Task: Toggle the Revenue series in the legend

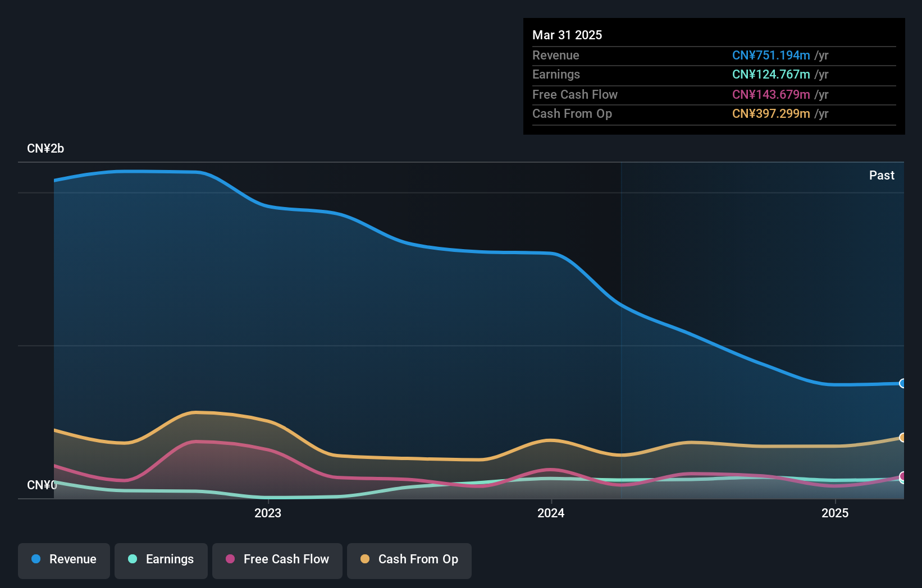Action: (x=64, y=561)
